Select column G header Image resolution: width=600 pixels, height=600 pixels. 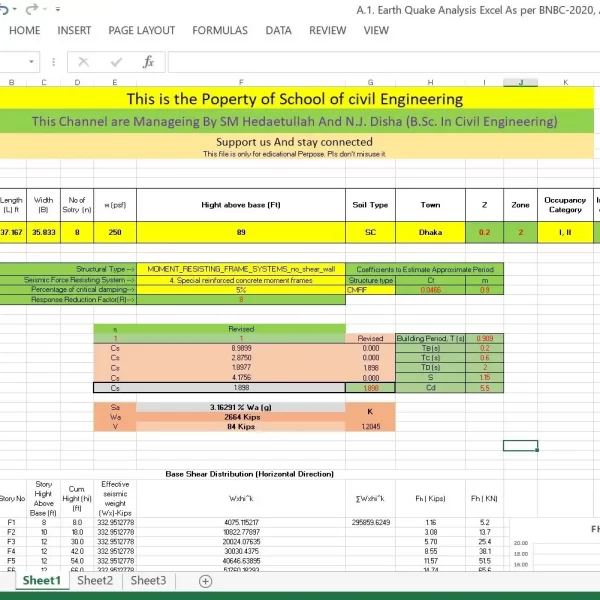[x=370, y=82]
